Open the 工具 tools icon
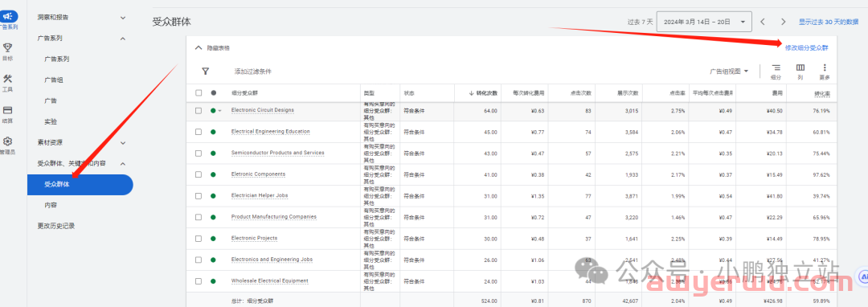 coord(8,79)
